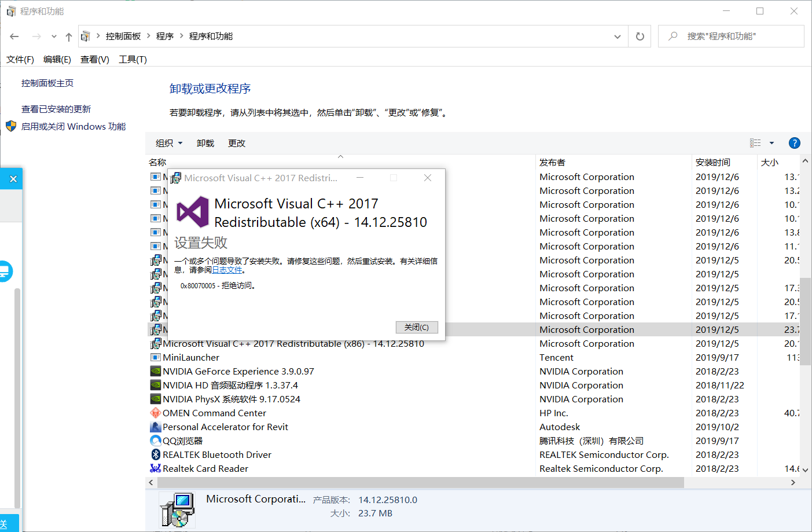Image resolution: width=812 pixels, height=532 pixels.
Task: Open the 文件(F) menu
Action: click(20, 60)
